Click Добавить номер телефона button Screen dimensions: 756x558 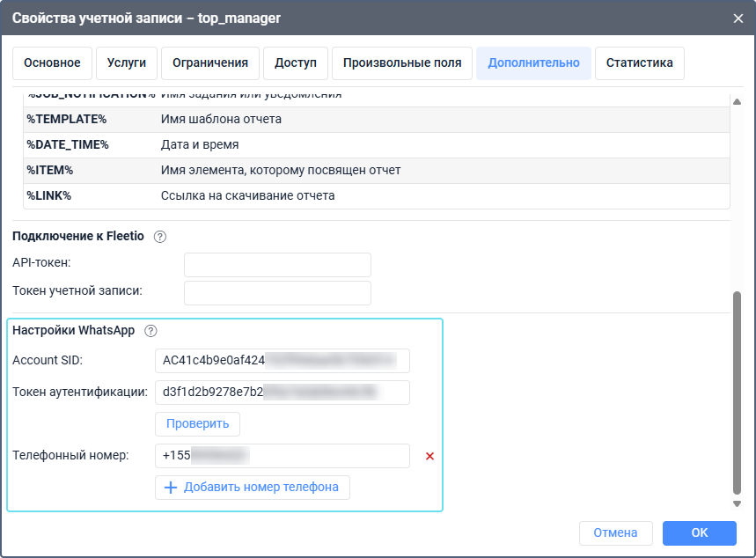coord(253,488)
